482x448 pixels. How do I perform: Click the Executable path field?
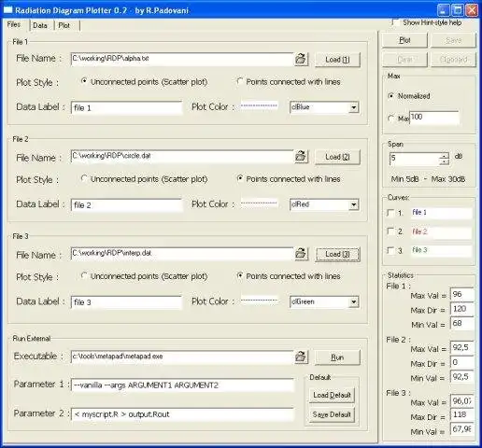(x=182, y=357)
